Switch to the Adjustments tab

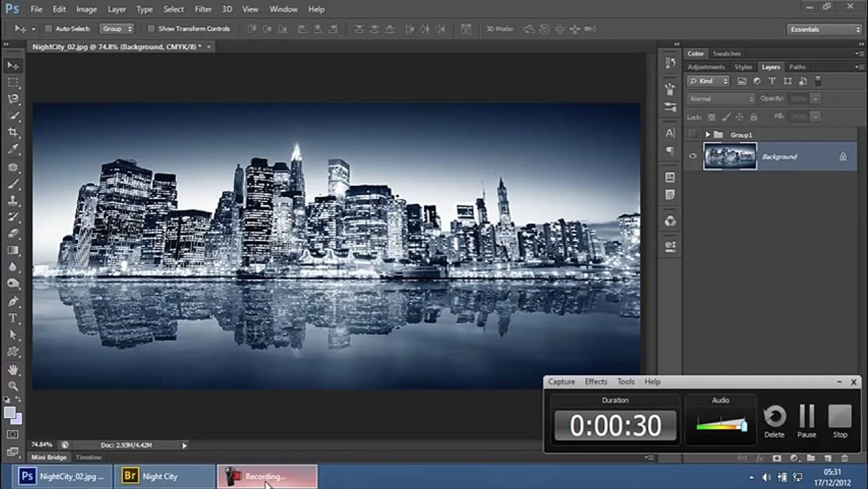click(706, 67)
